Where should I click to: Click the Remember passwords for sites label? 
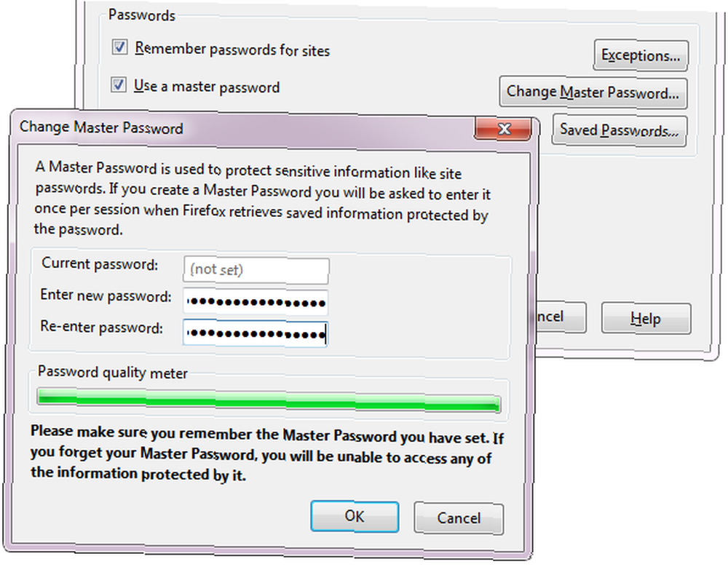pos(232,49)
